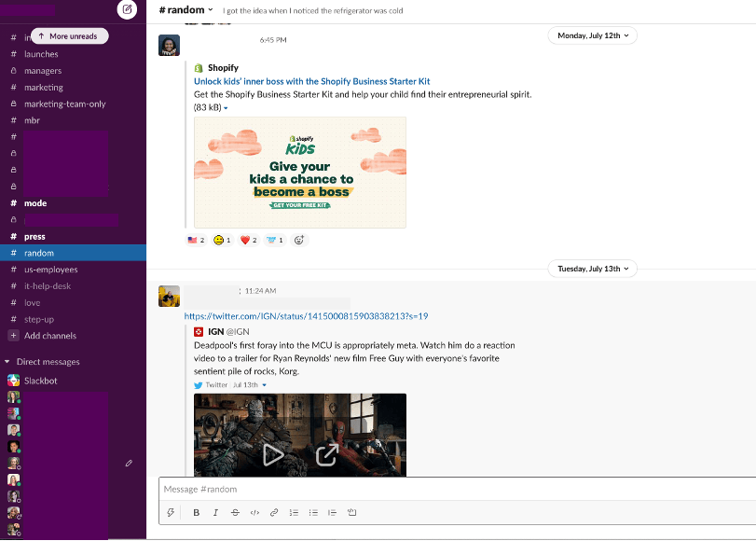Insert a link using the link icon
756x541 pixels.
274,512
